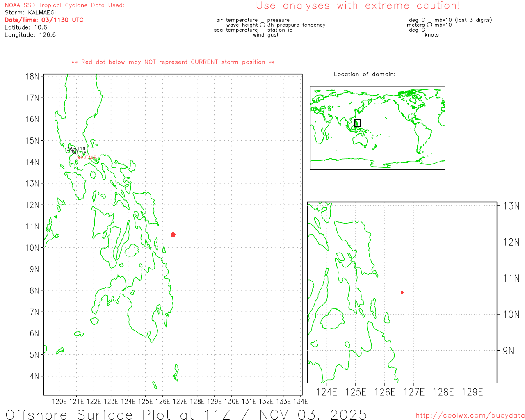Click the red storm dot on main map

click(x=173, y=235)
